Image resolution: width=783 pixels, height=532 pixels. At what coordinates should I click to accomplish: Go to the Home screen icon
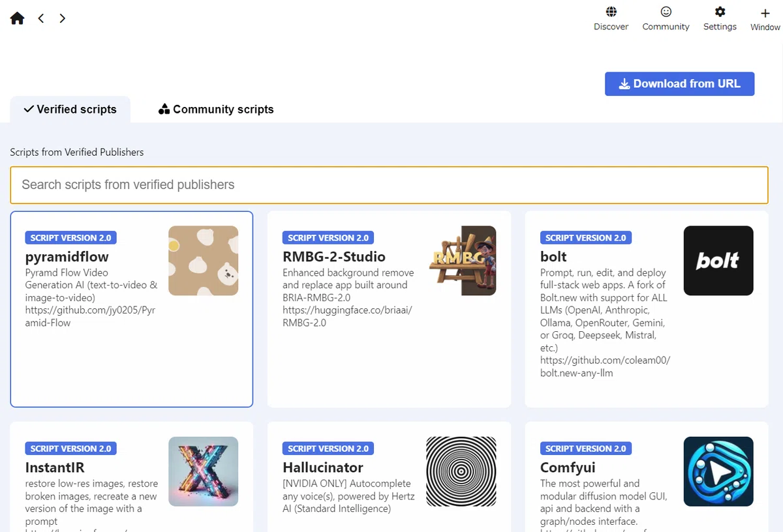click(x=18, y=18)
